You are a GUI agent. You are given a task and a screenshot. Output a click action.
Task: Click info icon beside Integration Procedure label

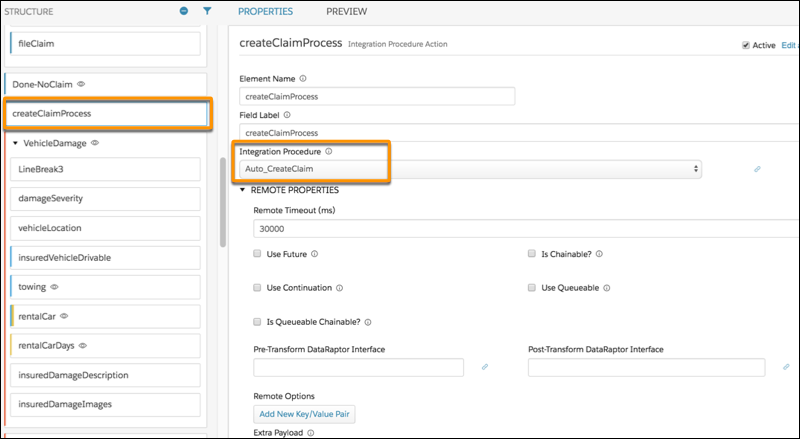click(329, 151)
